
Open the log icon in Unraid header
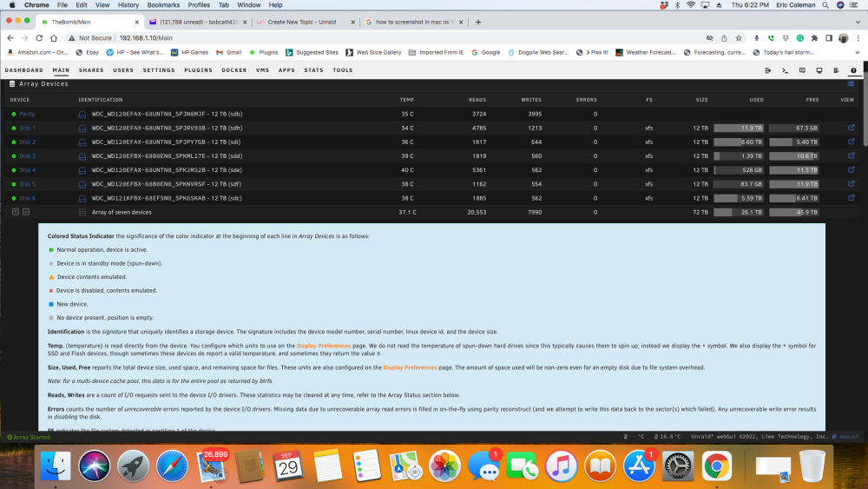click(837, 70)
